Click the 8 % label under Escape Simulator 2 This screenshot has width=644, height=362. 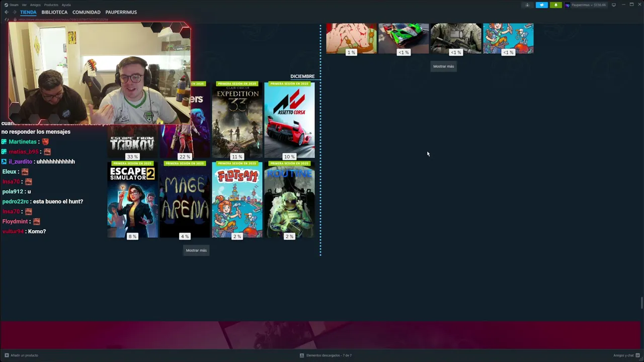[x=132, y=236]
